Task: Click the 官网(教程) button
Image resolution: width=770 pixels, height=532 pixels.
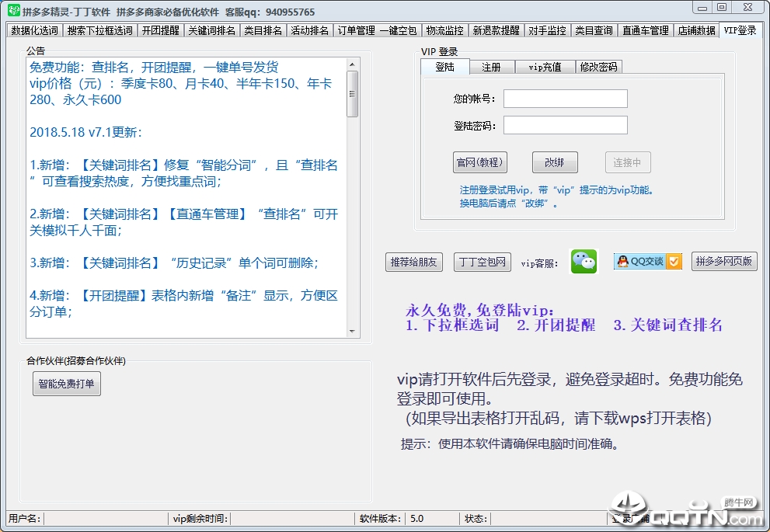Action: 479,162
